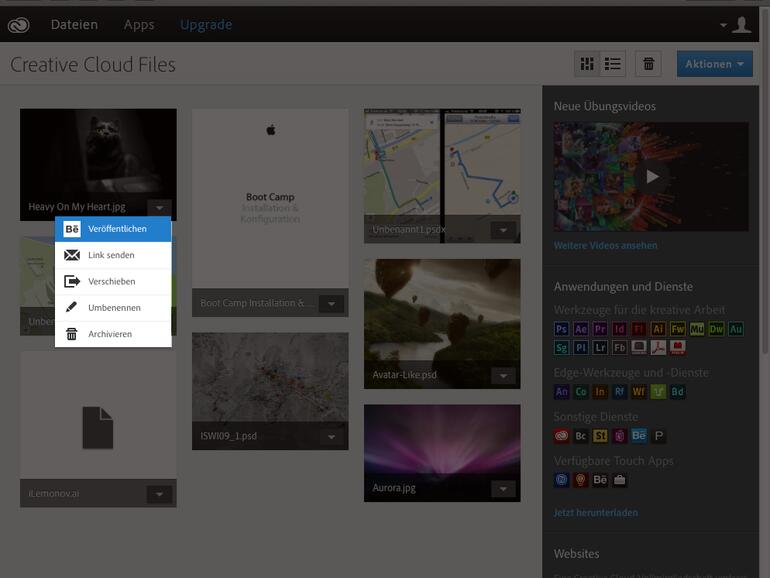Image resolution: width=770 pixels, height=578 pixels.
Task: Click the Creative Cloud logo icon
Action: (x=19, y=25)
